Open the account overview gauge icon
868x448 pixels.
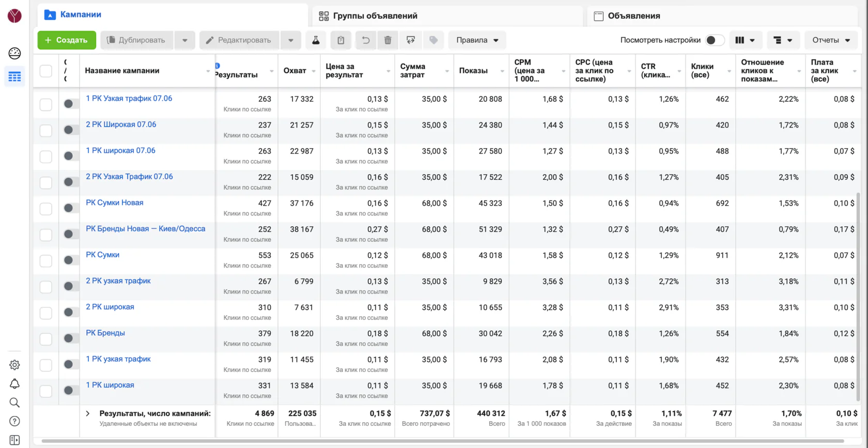(x=14, y=53)
